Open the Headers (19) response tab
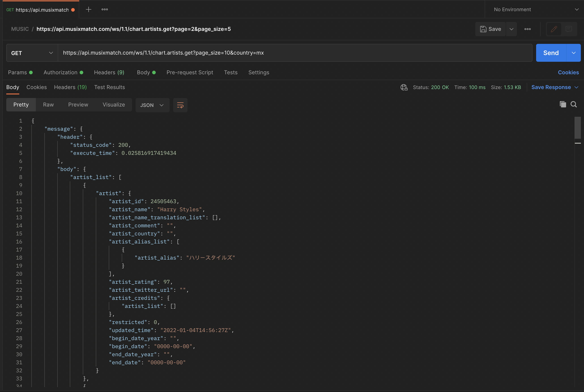 70,87
